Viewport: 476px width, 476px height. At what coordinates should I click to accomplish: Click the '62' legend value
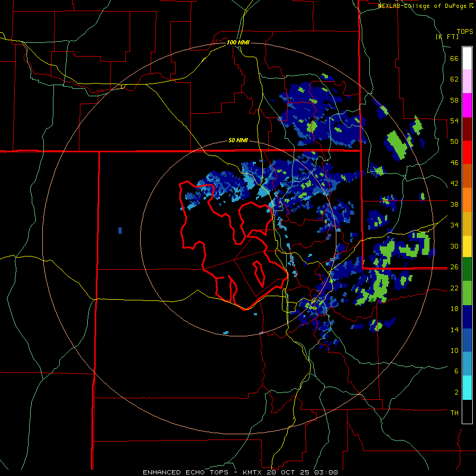coord(454,79)
